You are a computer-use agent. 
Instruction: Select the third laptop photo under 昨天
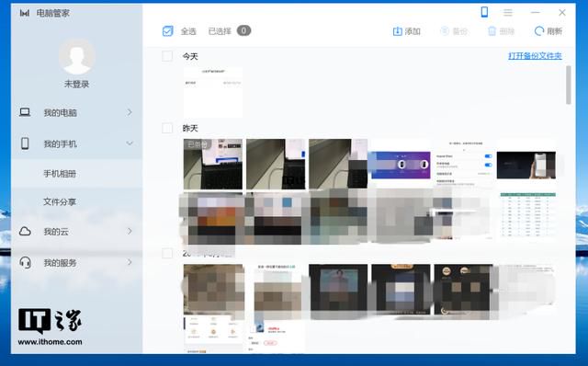click(338, 164)
